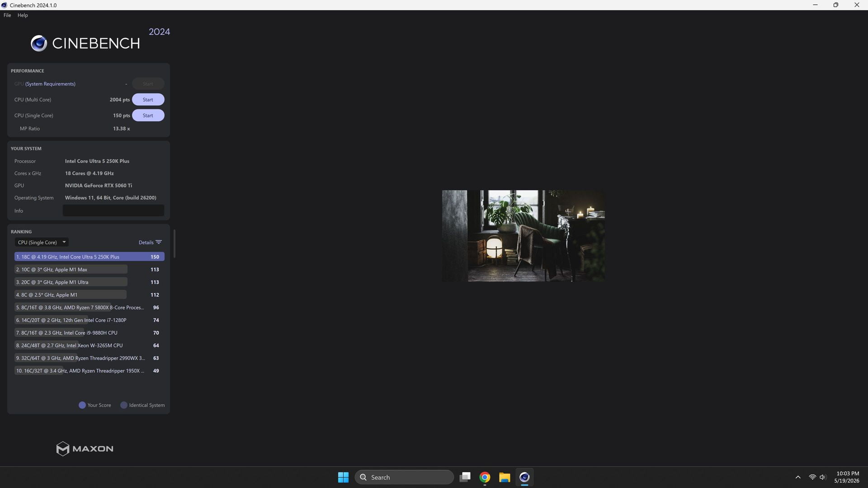868x488 pixels.
Task: Select the Intel Xeon W-3265M ranking entry
Action: pyautogui.click(x=89, y=345)
